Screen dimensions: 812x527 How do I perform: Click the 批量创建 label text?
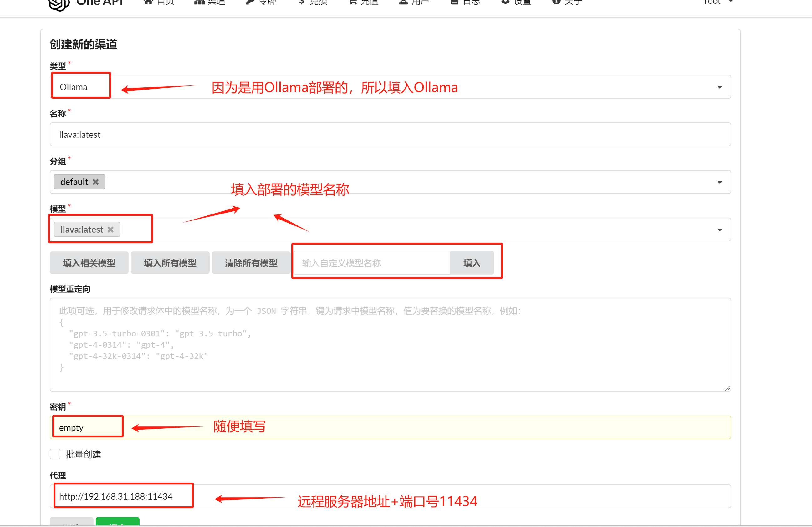pos(83,454)
